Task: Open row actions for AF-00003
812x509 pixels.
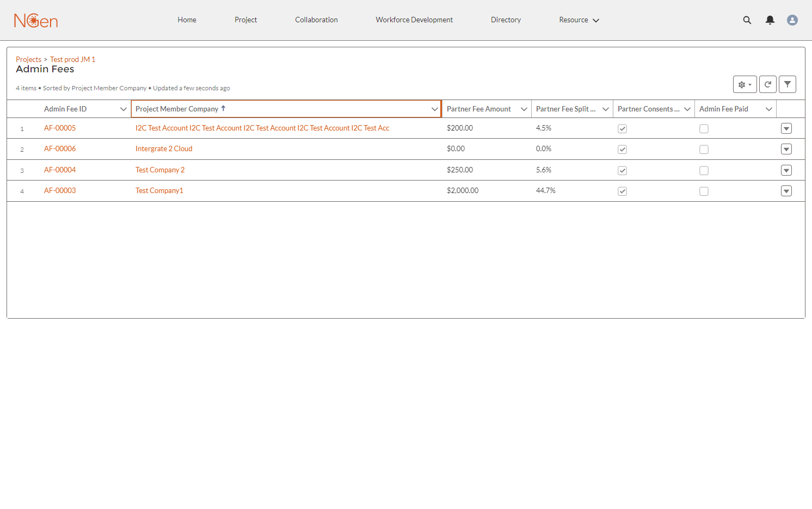Action: pos(786,191)
